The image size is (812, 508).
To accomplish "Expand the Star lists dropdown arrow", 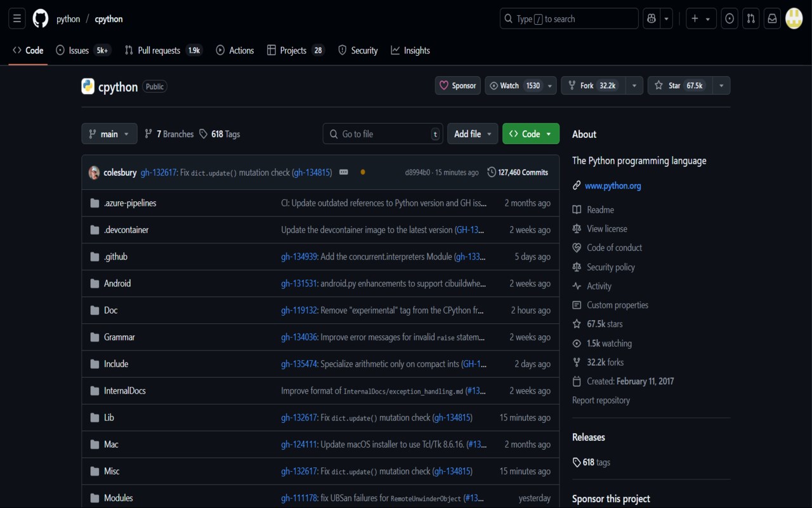I will (x=721, y=86).
